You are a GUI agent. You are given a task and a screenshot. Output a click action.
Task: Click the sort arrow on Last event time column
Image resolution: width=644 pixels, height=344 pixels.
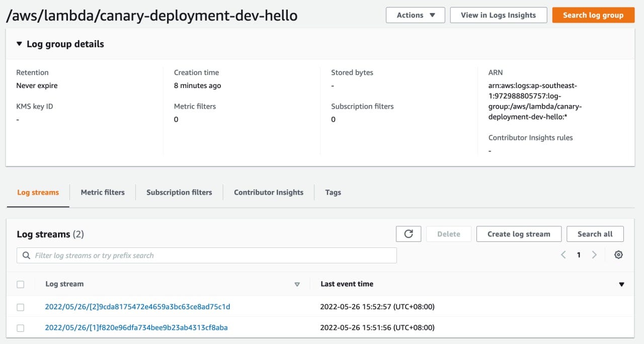[x=622, y=284]
